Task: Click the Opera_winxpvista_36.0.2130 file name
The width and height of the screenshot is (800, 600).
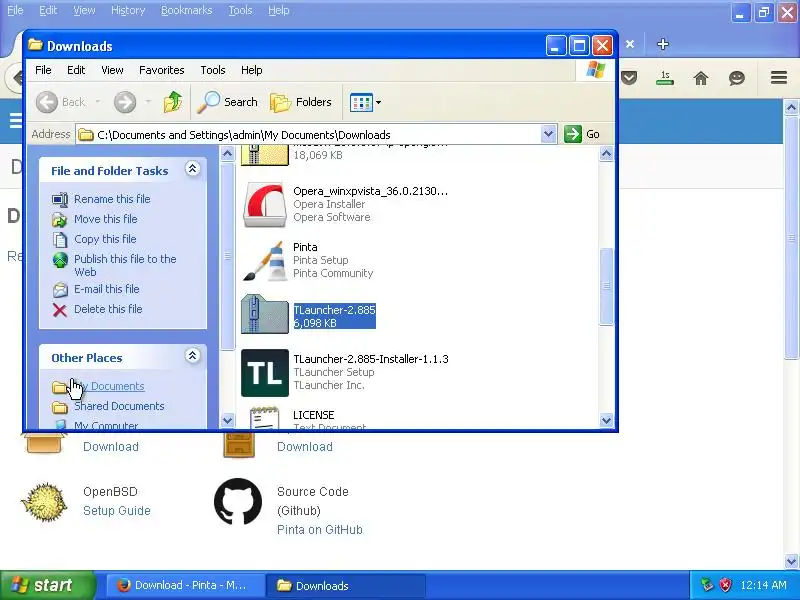Action: point(370,191)
